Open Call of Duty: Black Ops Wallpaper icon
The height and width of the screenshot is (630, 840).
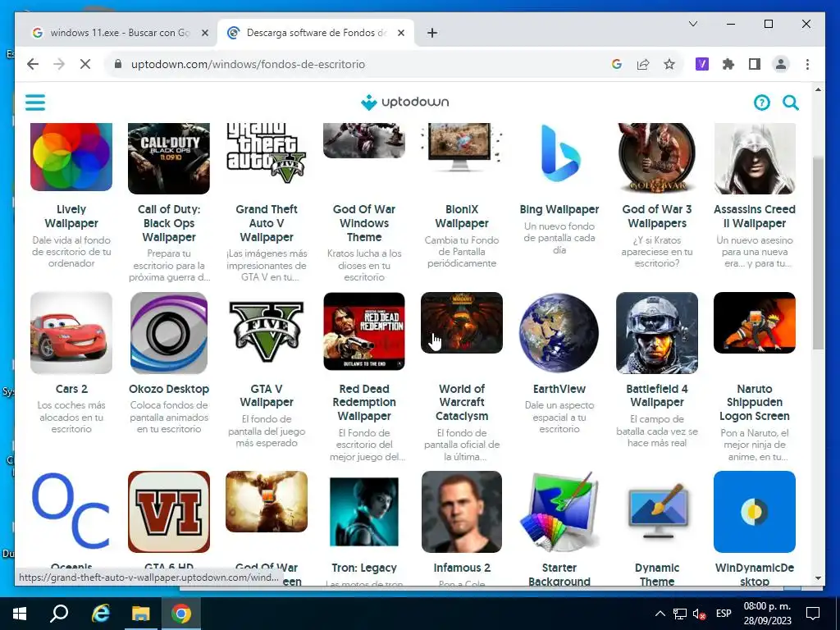(169, 158)
